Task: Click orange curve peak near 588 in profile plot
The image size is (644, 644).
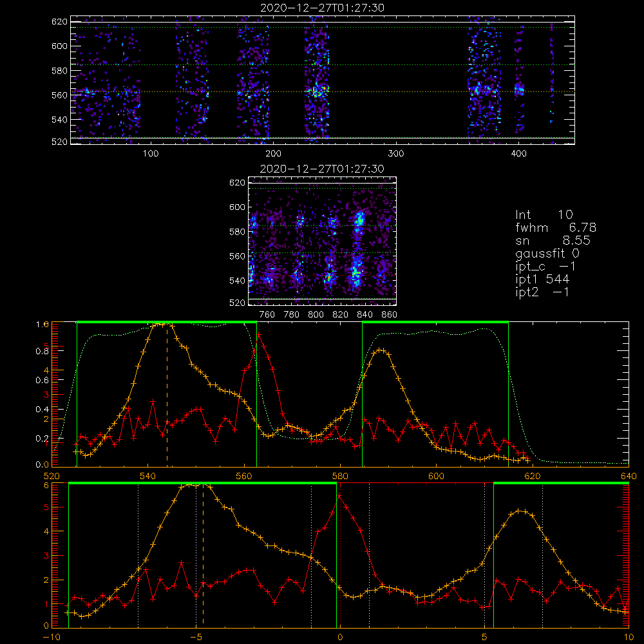Action: [x=381, y=350]
